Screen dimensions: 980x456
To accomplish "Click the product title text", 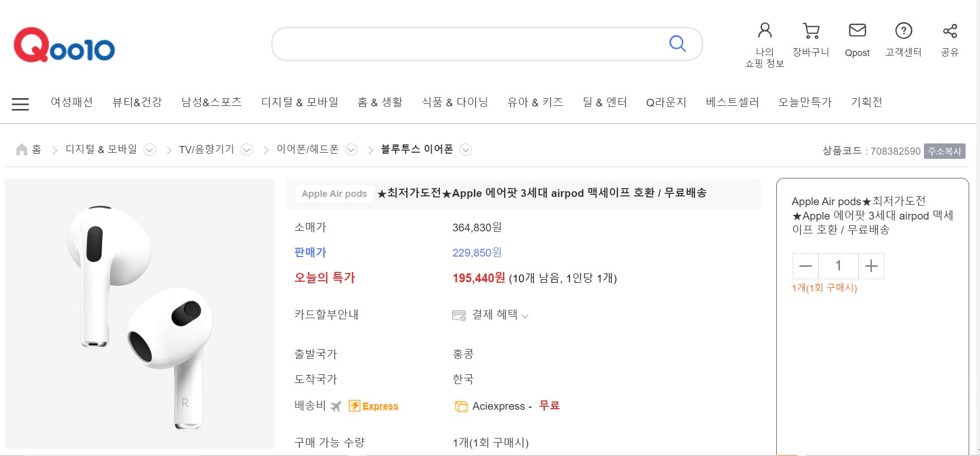I will click(542, 193).
